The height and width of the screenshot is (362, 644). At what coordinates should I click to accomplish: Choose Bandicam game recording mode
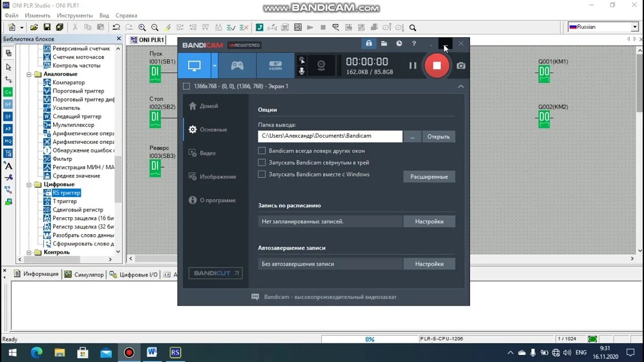(x=237, y=65)
